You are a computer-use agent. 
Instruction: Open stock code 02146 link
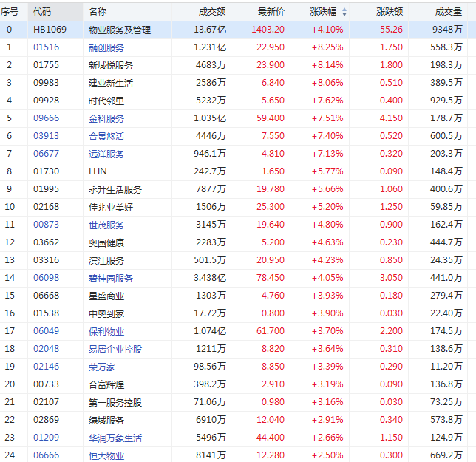pos(46,367)
